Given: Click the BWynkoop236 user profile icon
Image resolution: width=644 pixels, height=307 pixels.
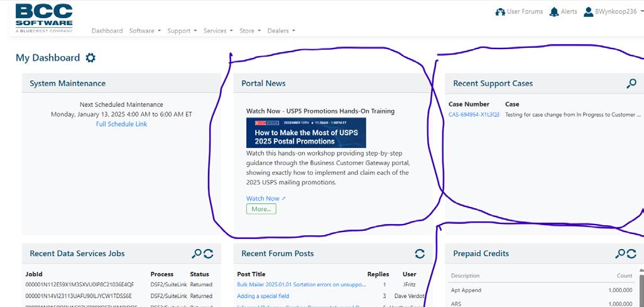Looking at the screenshot, I should pyautogui.click(x=588, y=12).
